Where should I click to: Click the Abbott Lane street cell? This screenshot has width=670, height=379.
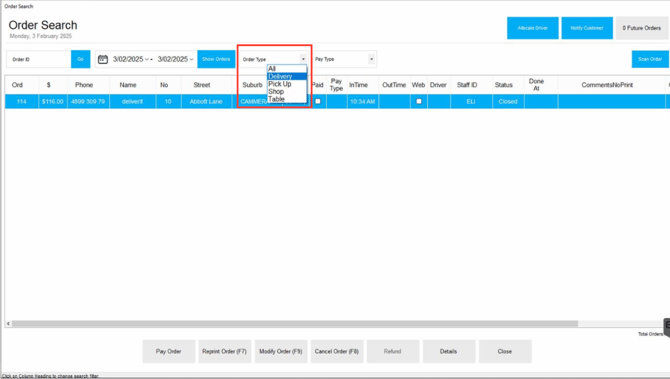[206, 102]
